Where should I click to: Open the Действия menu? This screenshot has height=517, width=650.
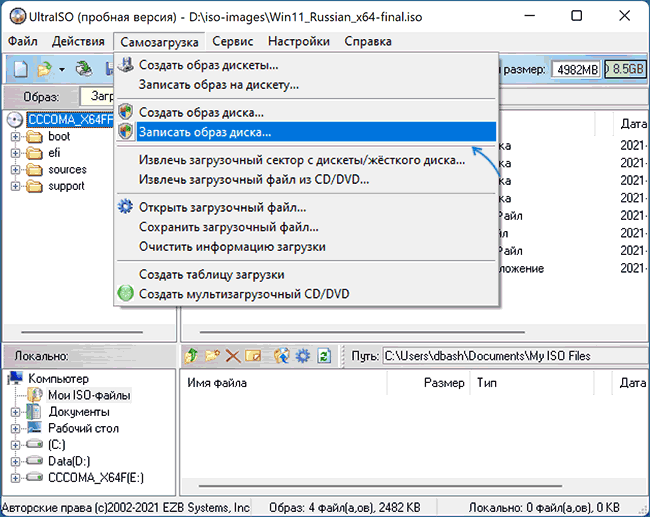(x=78, y=41)
